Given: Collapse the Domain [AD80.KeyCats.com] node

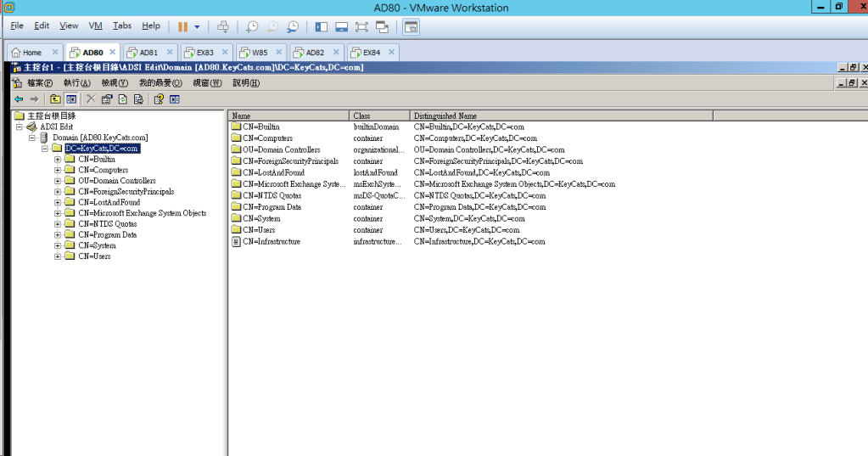Looking at the screenshot, I should pos(32,138).
